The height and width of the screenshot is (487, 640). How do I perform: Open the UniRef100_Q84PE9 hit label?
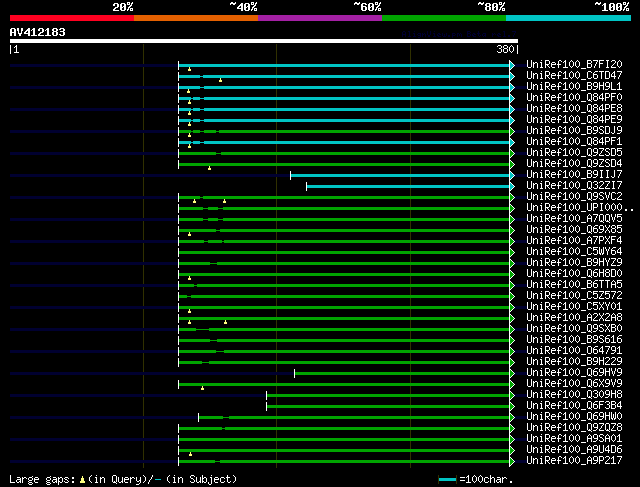pyautogui.click(x=574, y=120)
